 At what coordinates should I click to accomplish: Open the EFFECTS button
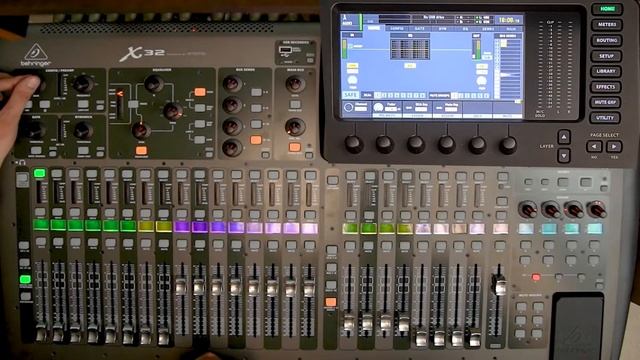[607, 87]
